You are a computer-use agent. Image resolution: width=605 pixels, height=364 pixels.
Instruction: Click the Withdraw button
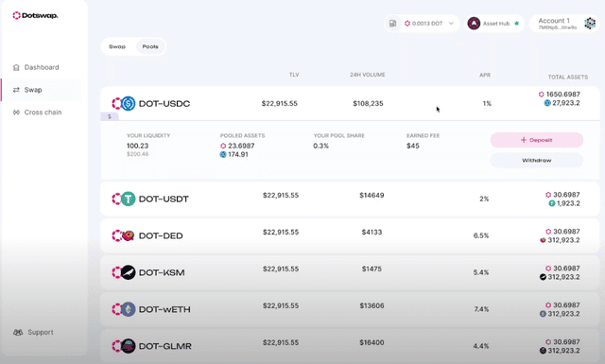coord(537,160)
